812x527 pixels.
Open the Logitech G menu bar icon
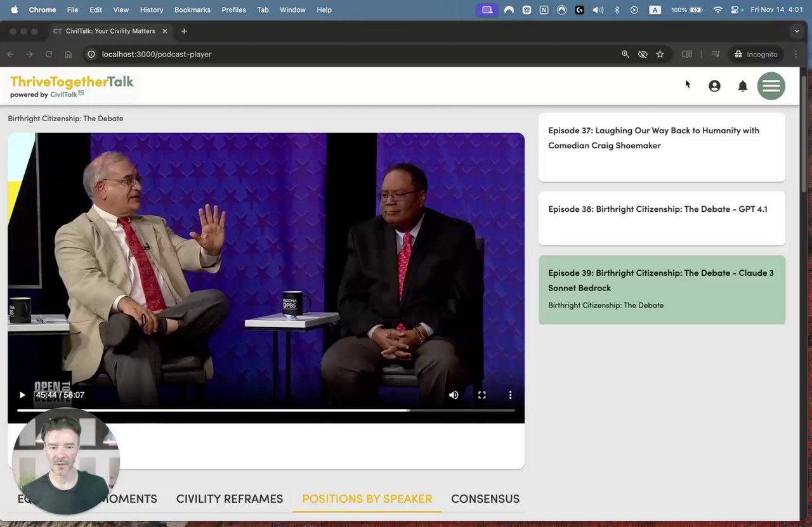579,10
